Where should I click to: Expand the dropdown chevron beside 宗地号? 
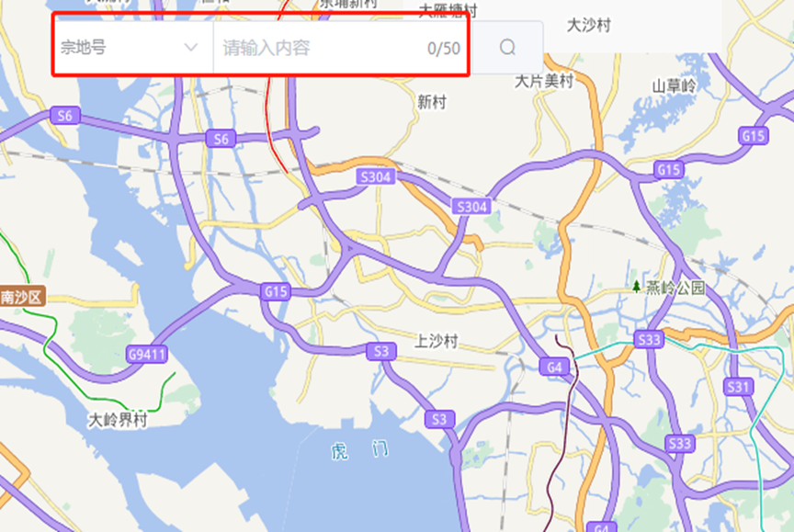coord(191,48)
